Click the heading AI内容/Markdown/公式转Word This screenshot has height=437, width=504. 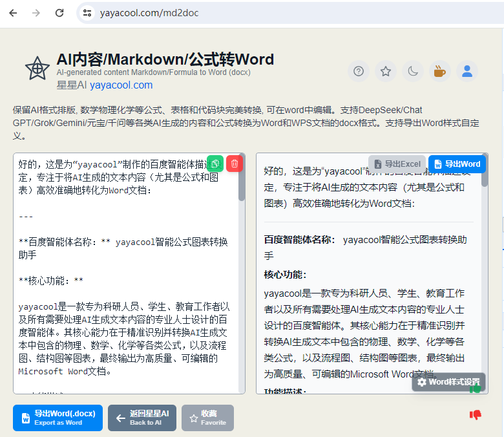pos(165,59)
